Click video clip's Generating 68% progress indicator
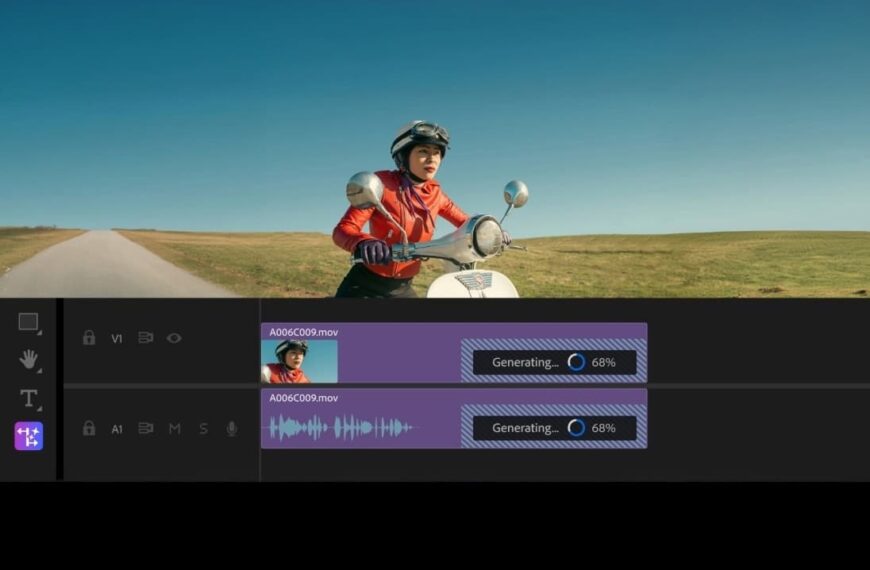This screenshot has height=570, width=870. [x=554, y=362]
